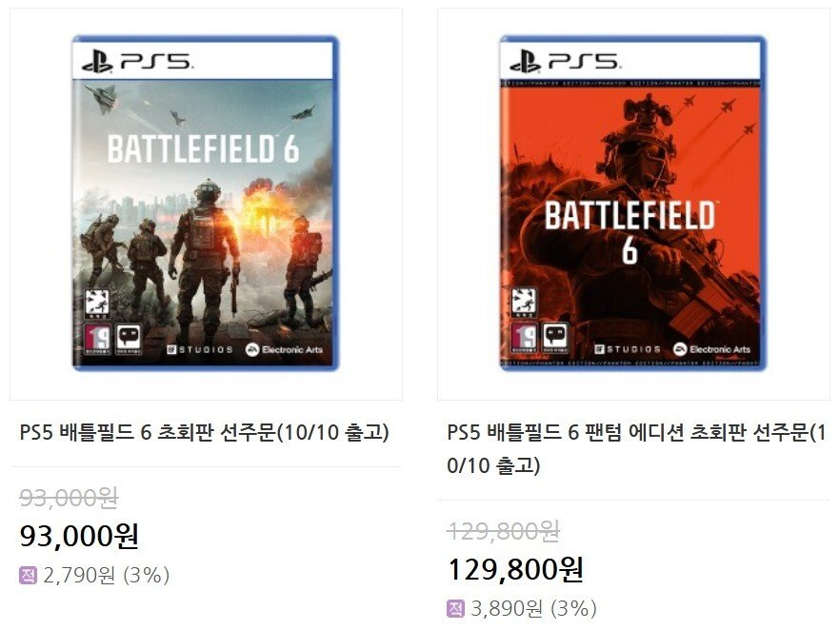Click the PS5 logo on the standard edition cover
The height and width of the screenshot is (630, 840).
coord(136,63)
